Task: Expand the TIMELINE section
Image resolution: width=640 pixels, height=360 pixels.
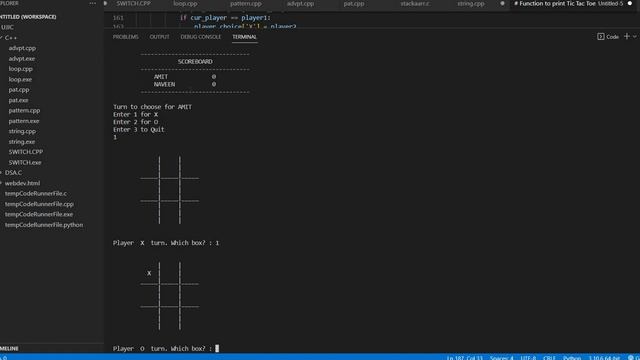Action: [9, 349]
